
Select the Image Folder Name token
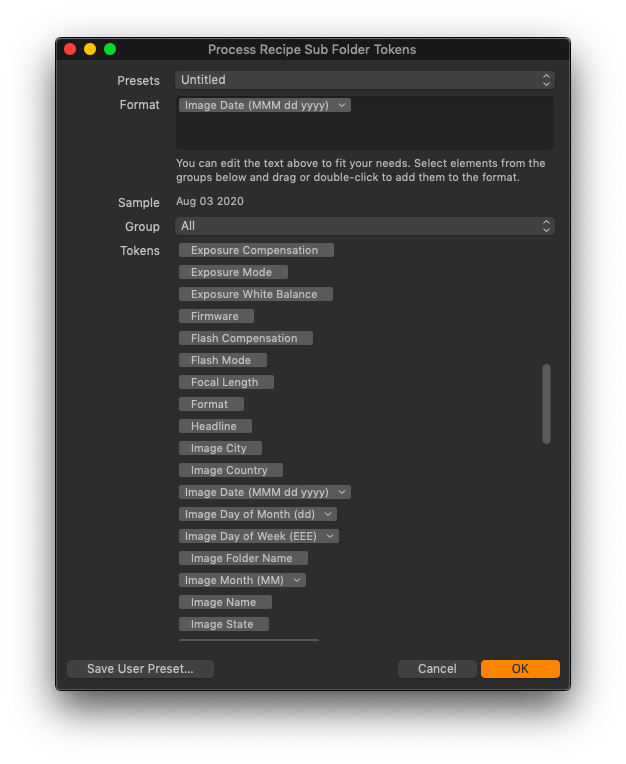pyautogui.click(x=243, y=558)
